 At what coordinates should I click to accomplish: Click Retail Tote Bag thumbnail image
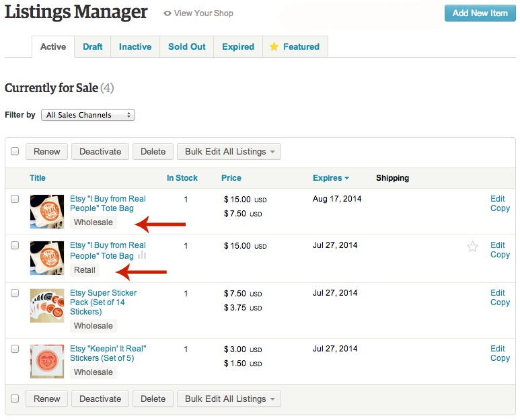click(47, 258)
